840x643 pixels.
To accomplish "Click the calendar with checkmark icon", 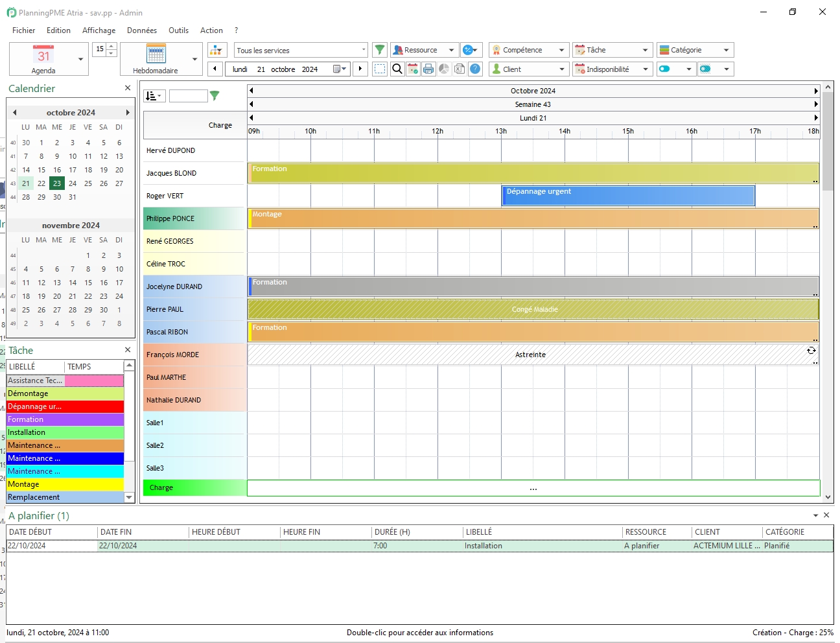I will [x=413, y=69].
